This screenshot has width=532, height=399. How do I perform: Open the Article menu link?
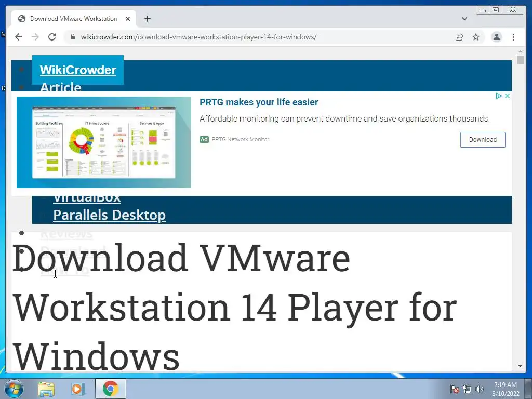[x=61, y=87]
